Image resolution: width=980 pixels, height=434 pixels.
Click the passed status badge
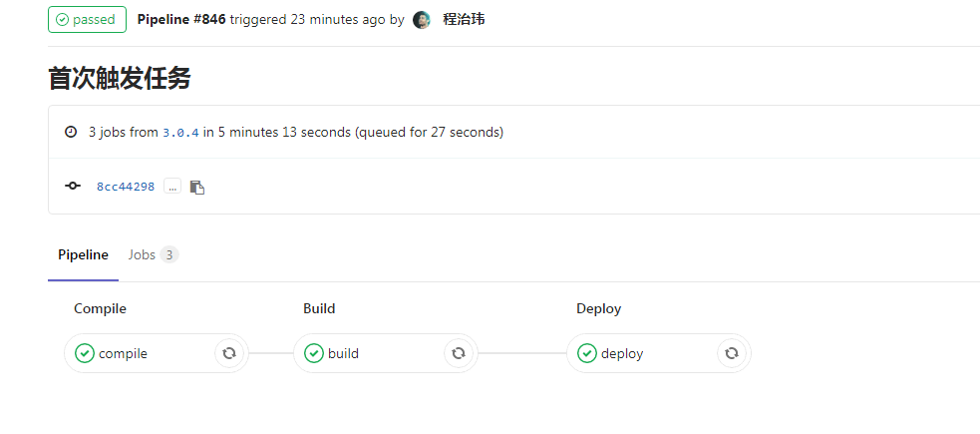[x=87, y=20]
